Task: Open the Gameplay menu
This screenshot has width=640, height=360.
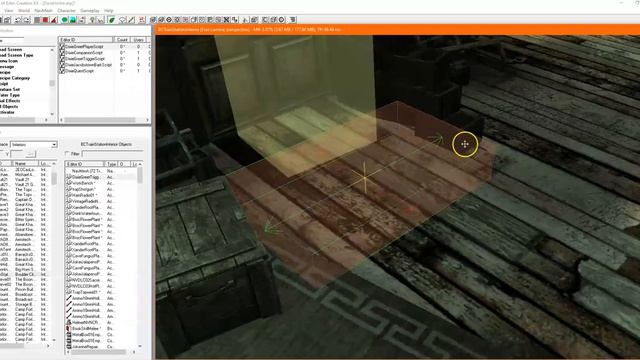Action: coord(90,10)
